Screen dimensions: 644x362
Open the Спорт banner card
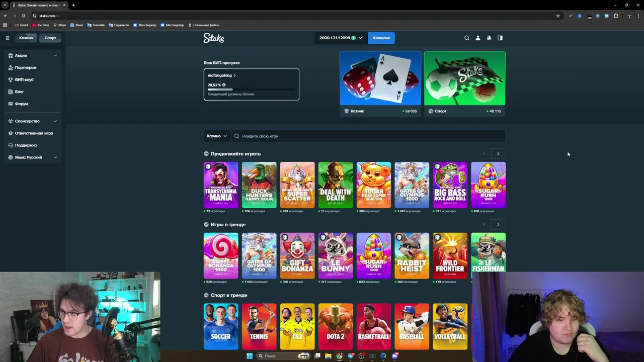[464, 84]
